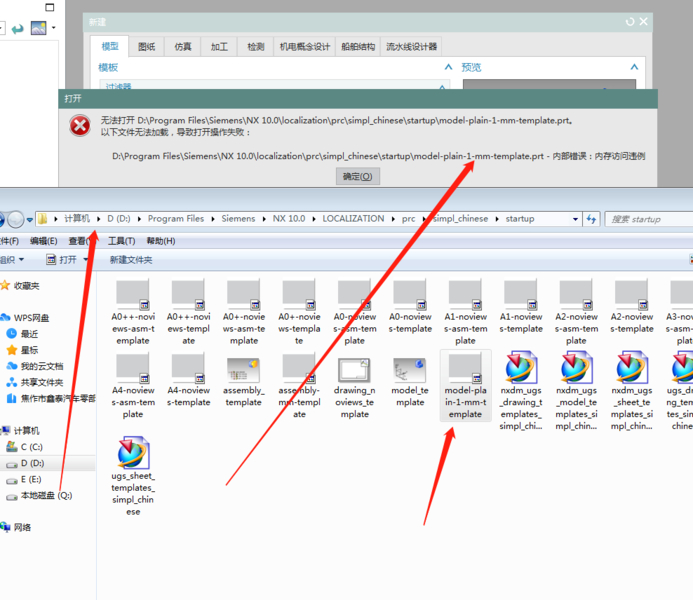Reset the 新建 dialog with refresh icon
This screenshot has height=600, width=693.
[x=630, y=22]
